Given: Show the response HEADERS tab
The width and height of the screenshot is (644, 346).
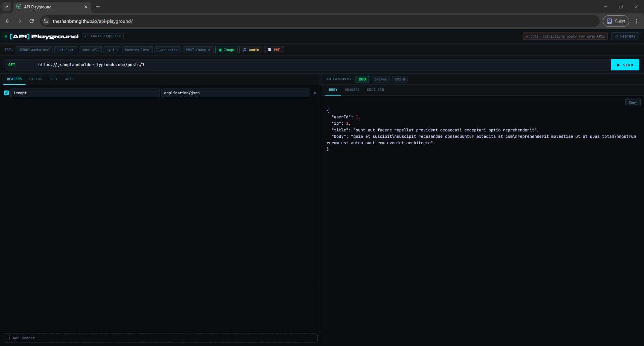Looking at the screenshot, I should (352, 90).
